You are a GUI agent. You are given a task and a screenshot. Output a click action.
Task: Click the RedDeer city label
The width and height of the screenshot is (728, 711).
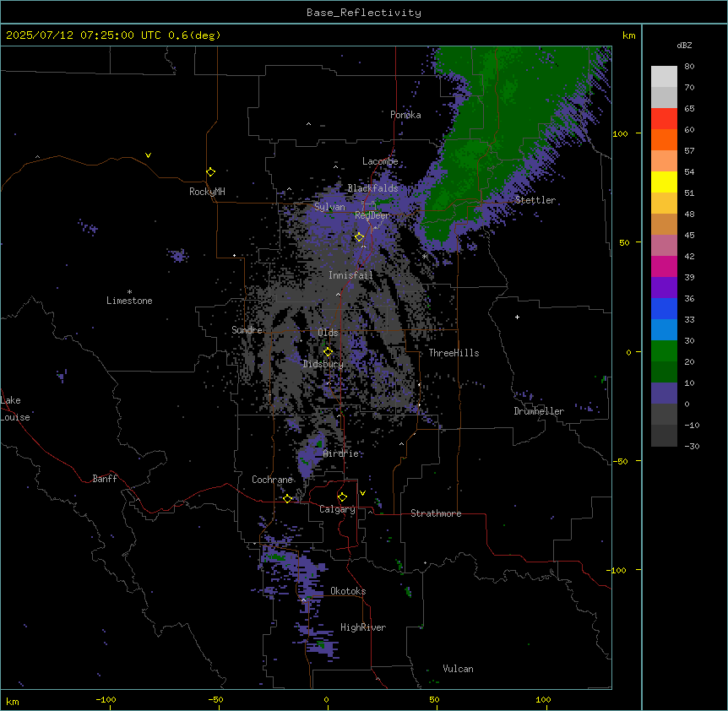click(x=372, y=215)
